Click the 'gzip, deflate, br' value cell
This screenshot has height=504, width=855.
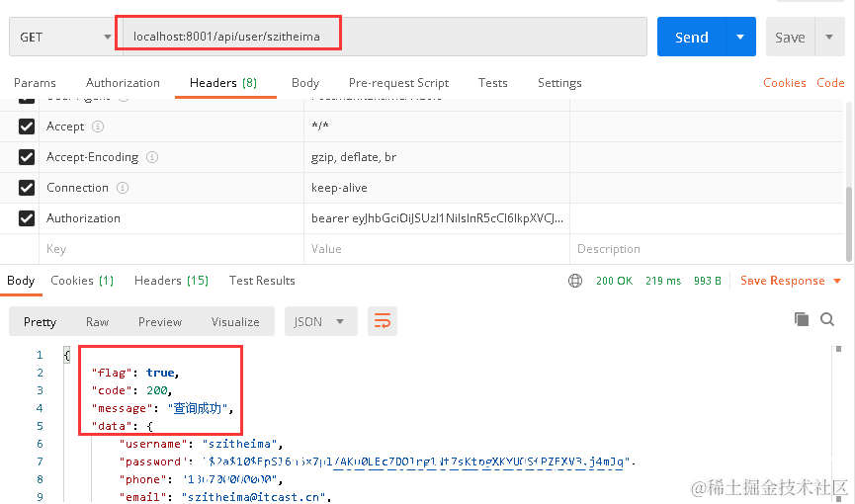pos(436,157)
